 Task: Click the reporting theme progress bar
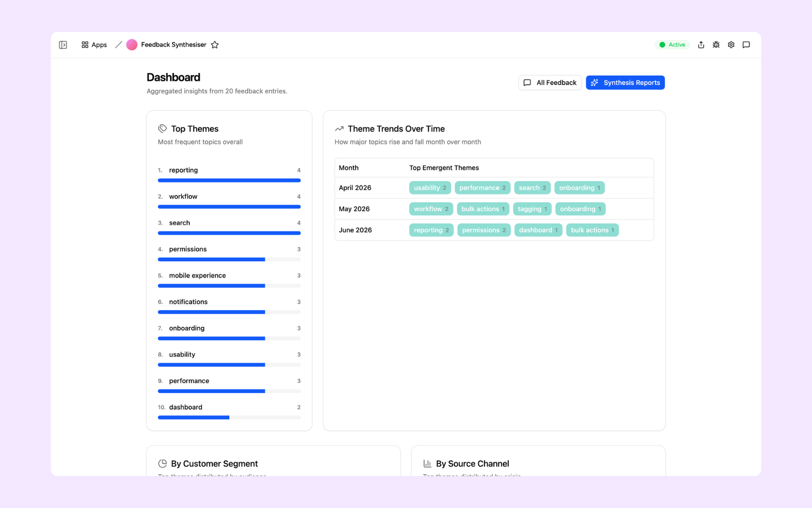(229, 180)
